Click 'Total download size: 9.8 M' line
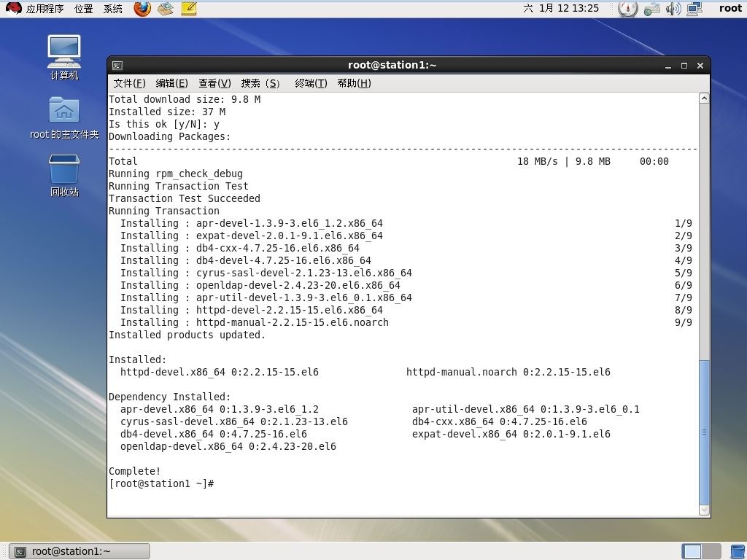This screenshot has width=747, height=560. tap(185, 99)
